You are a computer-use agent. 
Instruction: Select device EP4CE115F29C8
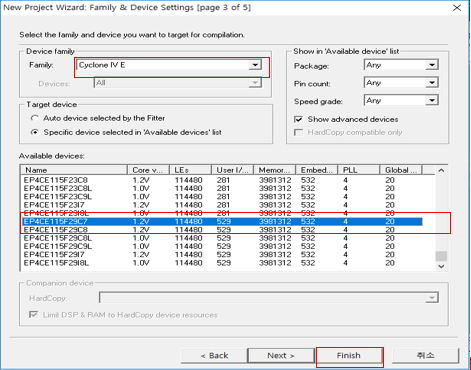(222, 230)
